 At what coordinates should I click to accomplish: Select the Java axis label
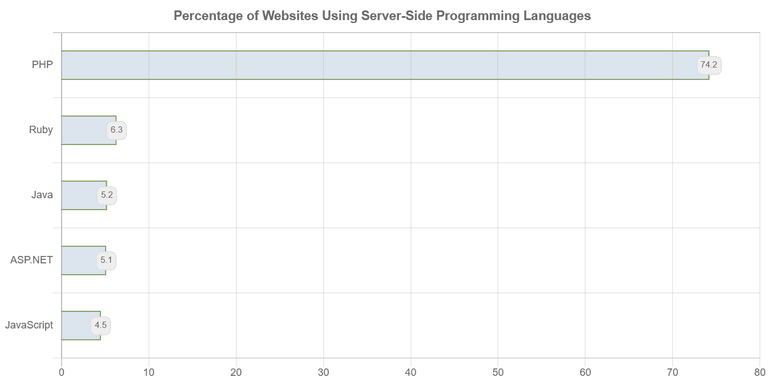42,195
